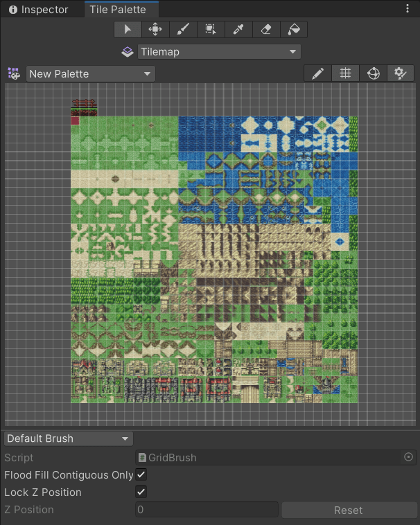Image resolution: width=420 pixels, height=525 pixels.
Task: Click the palette icon beside New Palette
Action: point(14,73)
